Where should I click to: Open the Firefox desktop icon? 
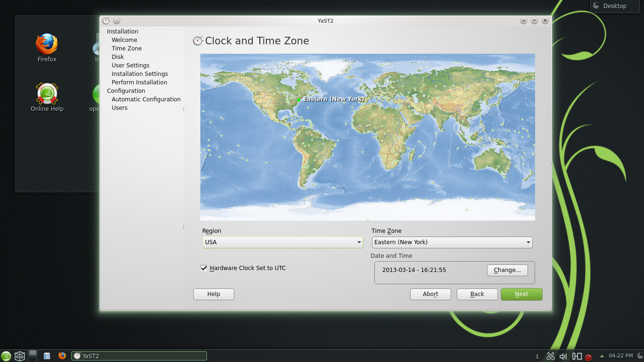(x=47, y=48)
